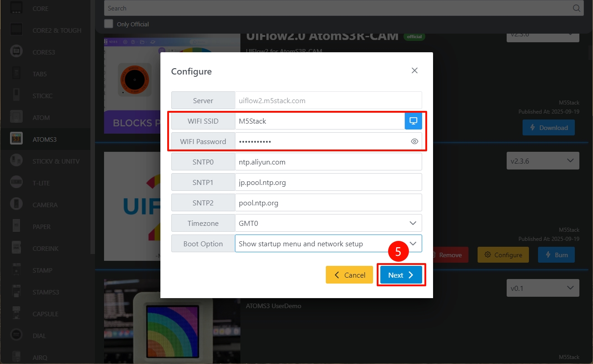Click the grayed Server address field

click(329, 100)
